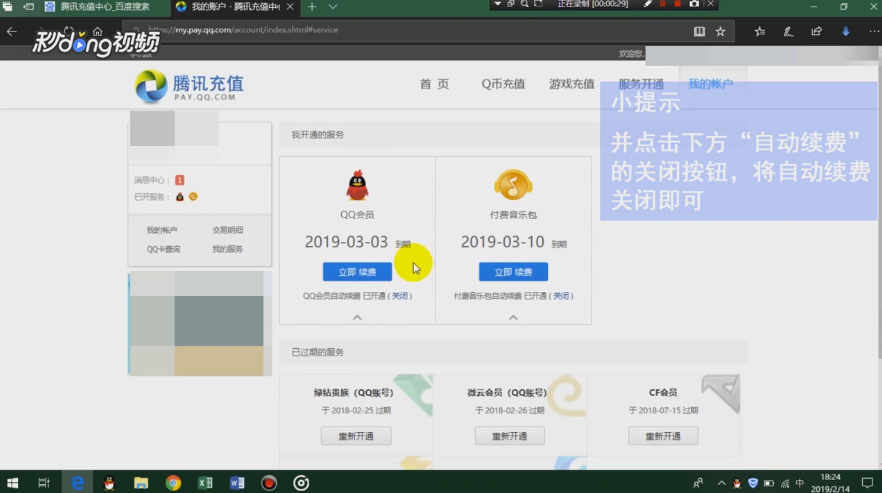
Task: Open QQ卡查询 sidebar link
Action: [164, 249]
